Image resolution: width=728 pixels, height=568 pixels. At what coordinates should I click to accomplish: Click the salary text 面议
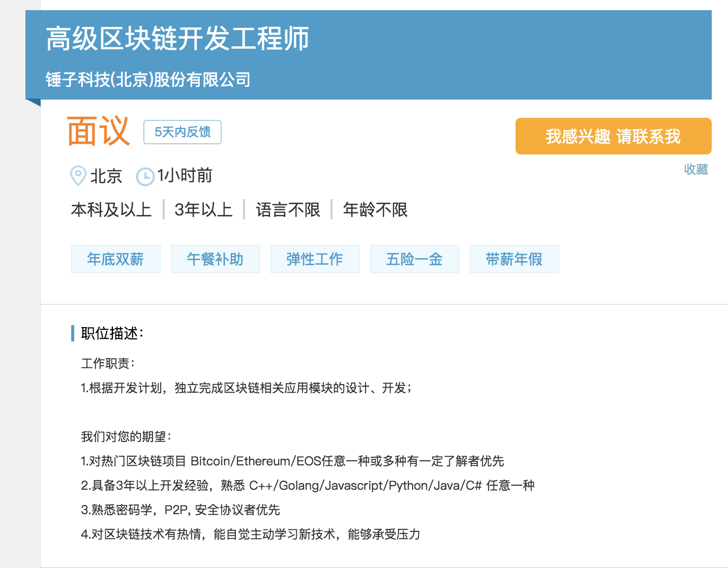[99, 131]
